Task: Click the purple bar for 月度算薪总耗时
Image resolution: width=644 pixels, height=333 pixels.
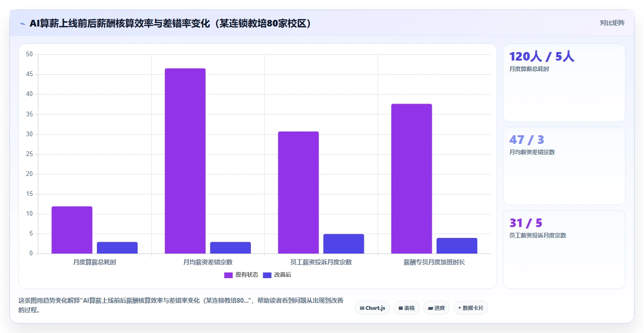Action: 72,230
